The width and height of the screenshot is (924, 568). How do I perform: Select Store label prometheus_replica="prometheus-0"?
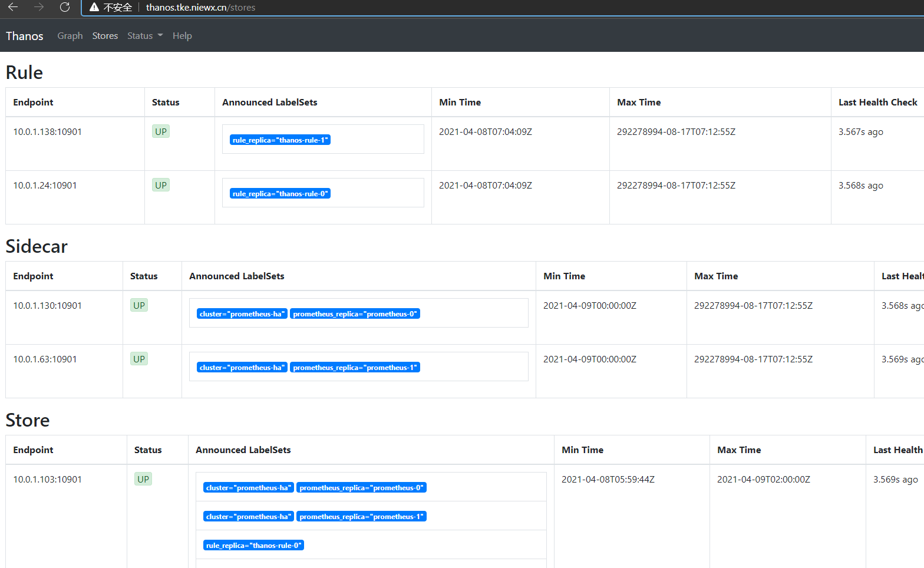pyautogui.click(x=361, y=487)
